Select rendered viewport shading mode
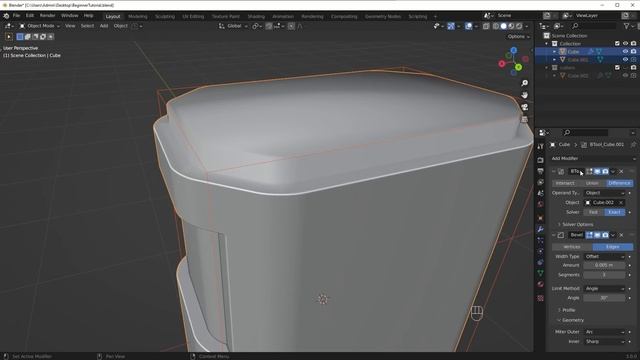This screenshot has width=640, height=360. click(x=519, y=26)
